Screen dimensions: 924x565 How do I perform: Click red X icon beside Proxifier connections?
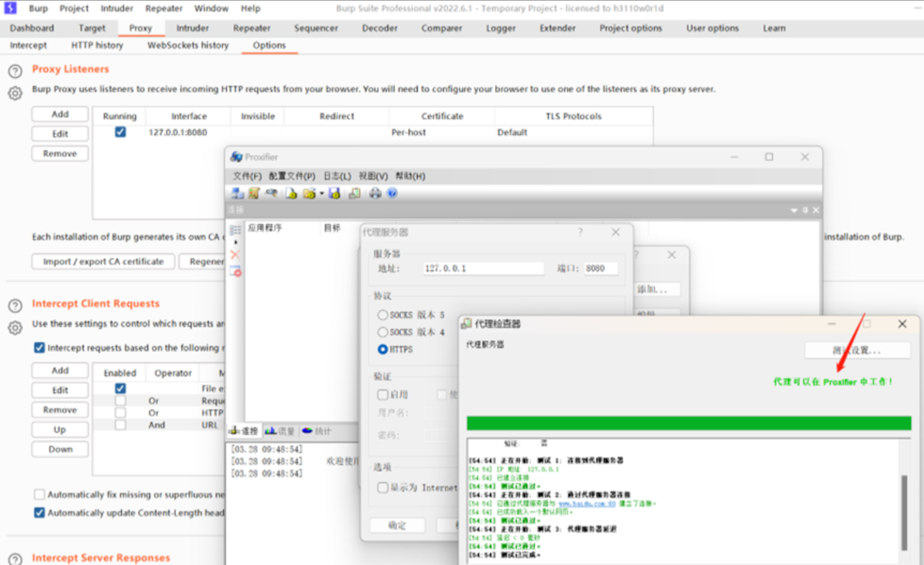point(235,254)
